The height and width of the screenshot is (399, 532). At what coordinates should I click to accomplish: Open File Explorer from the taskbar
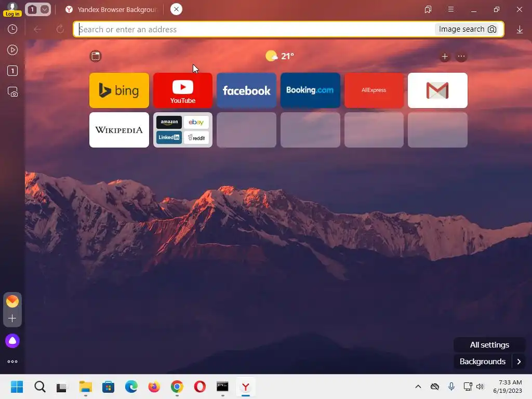pyautogui.click(x=86, y=387)
